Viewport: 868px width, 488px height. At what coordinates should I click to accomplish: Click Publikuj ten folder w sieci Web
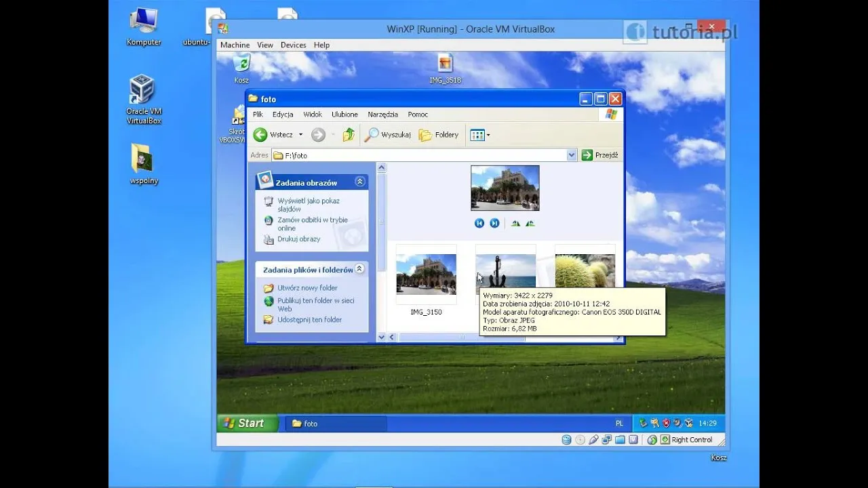[316, 304]
